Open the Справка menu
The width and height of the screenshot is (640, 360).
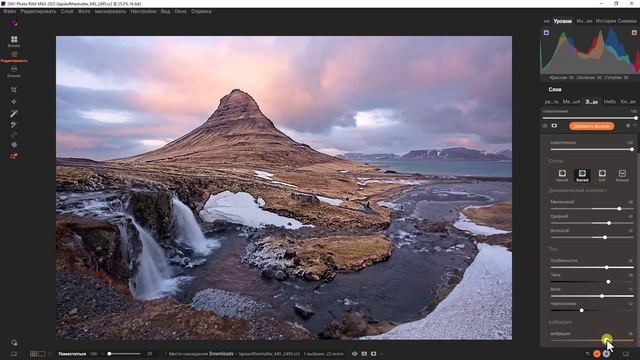tap(201, 11)
